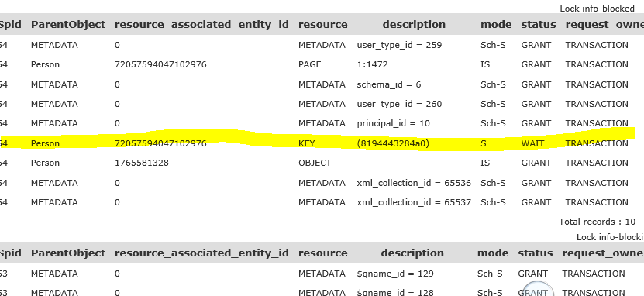This screenshot has height=296, width=644.
Task: Click TRANSACTION in the '$qname_id = 129' row
Action: coord(594,274)
